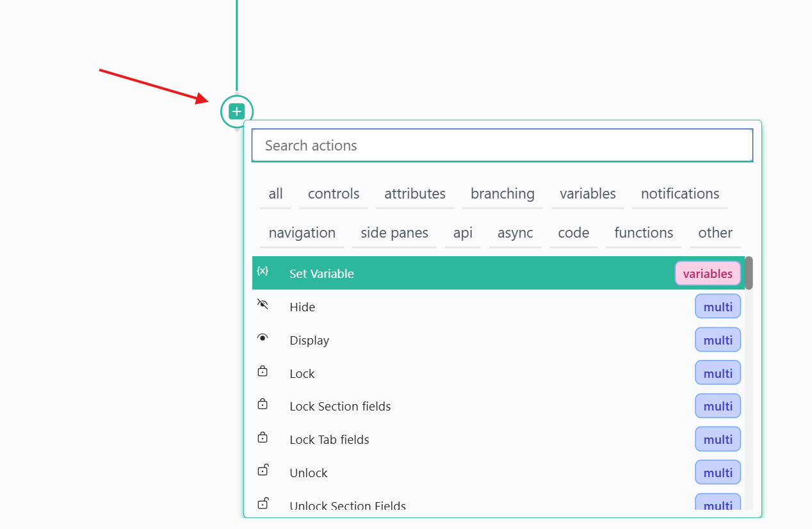The height and width of the screenshot is (529, 812).
Task: Click the Hide crossed-eye icon
Action: (x=263, y=304)
